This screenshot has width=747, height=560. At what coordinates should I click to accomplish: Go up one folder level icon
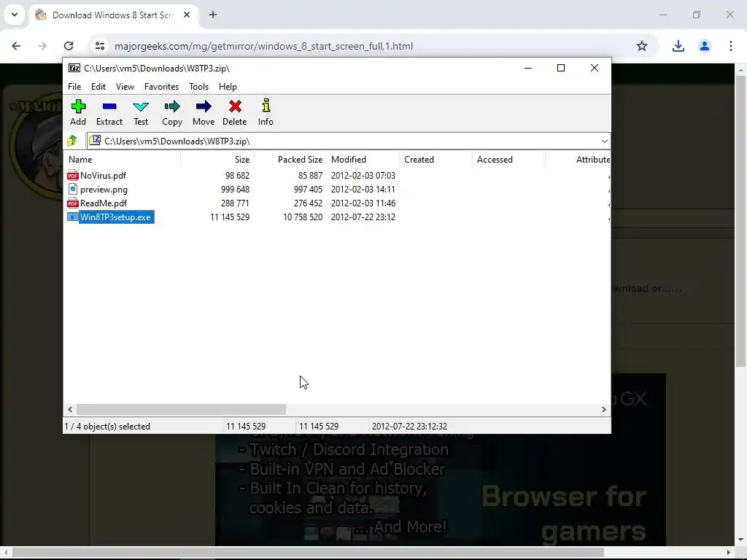click(x=72, y=141)
